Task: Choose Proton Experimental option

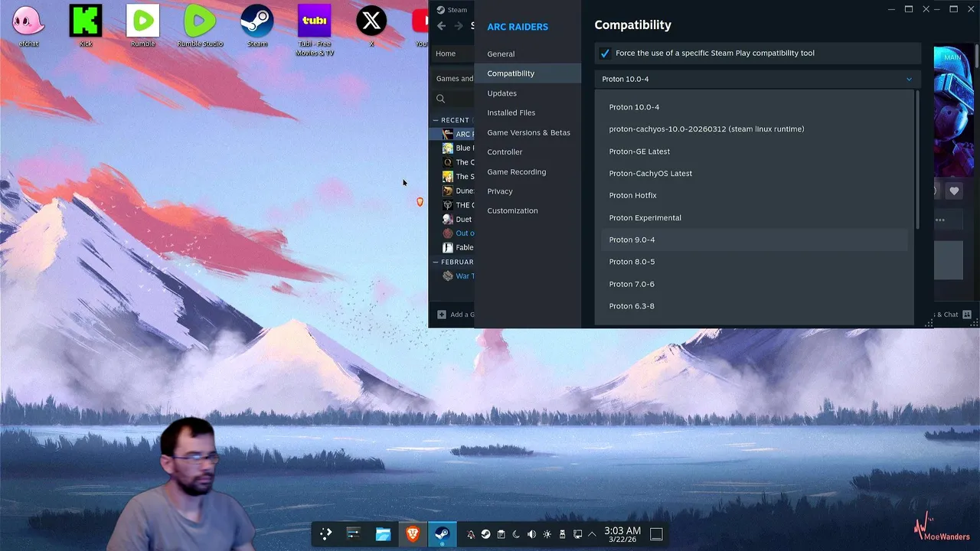Action: coord(754,218)
